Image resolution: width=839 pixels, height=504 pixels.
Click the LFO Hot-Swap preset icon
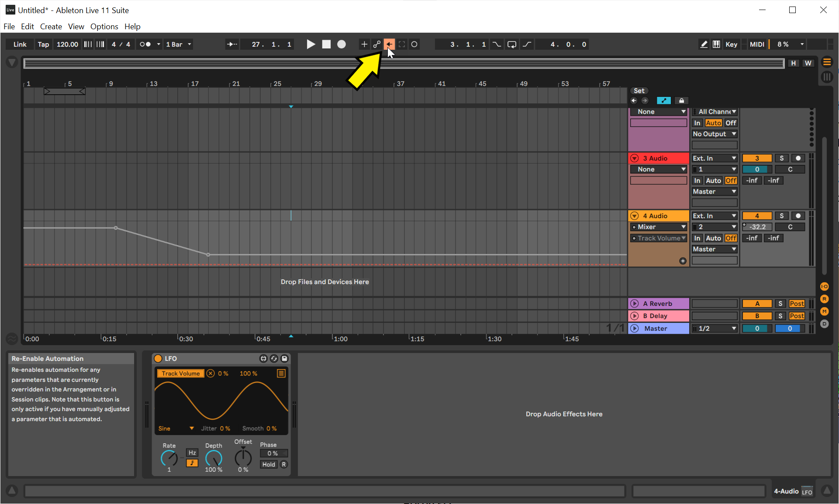pos(274,359)
